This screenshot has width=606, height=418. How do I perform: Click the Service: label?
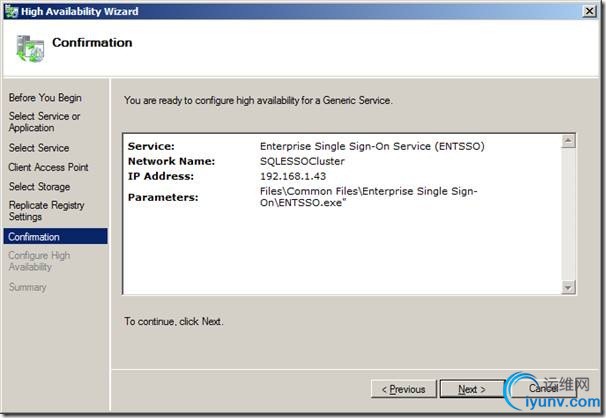coord(151,146)
